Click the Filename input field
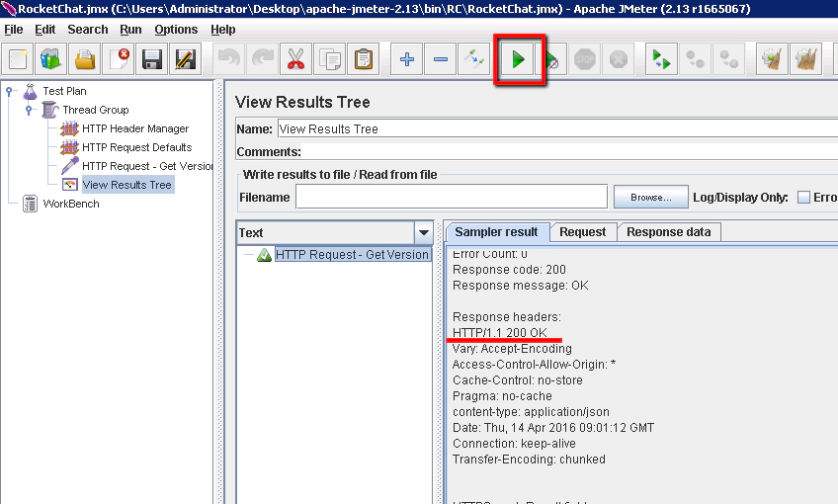The width and height of the screenshot is (838, 504). point(452,198)
